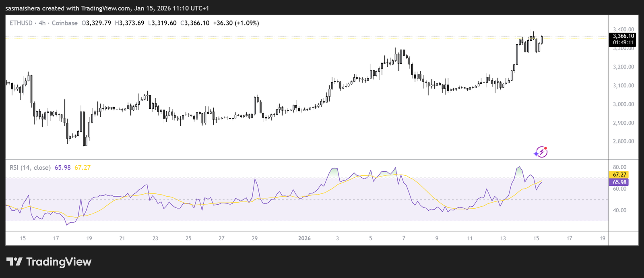Click the 80.00 level on RSI scale
Viewport: 644px width, 278px height.
pyautogui.click(x=619, y=167)
